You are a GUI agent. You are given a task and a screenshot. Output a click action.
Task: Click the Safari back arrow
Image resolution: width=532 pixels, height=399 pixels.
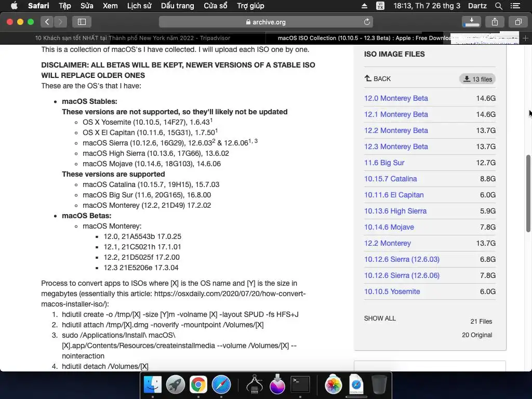(x=47, y=22)
